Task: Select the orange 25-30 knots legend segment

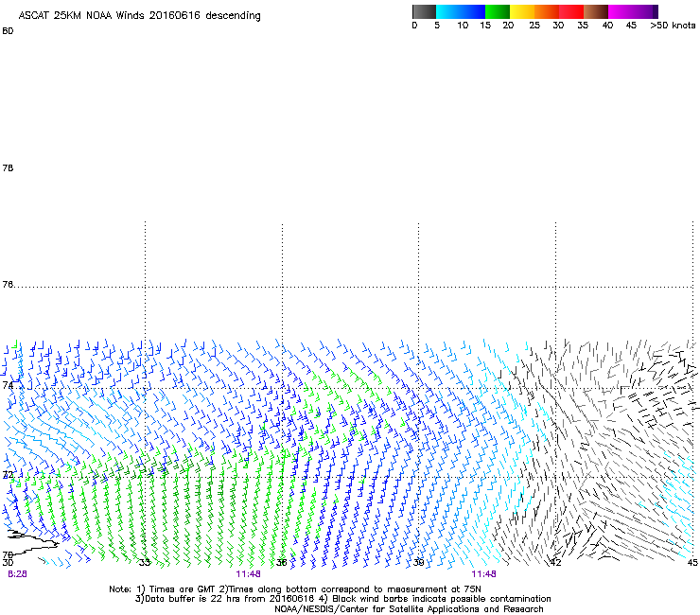Action: coord(547,11)
